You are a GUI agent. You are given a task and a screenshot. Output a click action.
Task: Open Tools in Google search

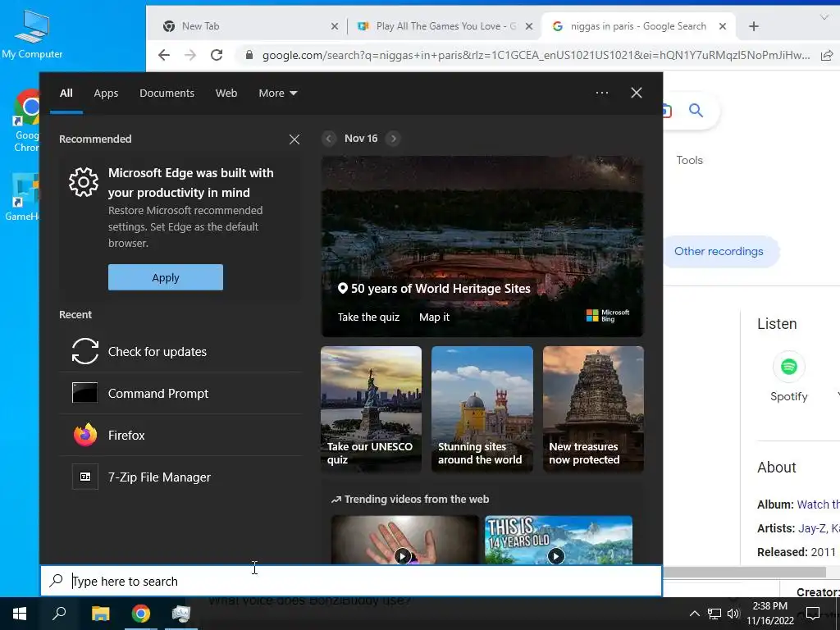point(689,160)
